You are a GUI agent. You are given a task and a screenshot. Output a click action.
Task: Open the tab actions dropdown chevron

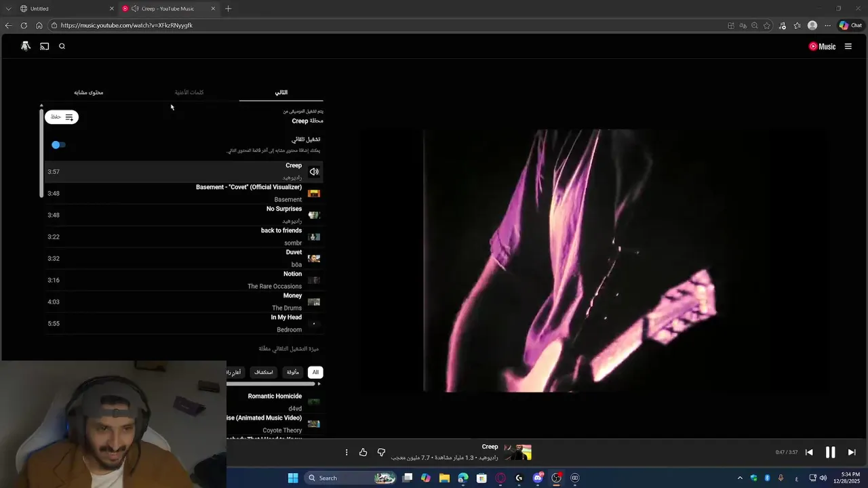tap(8, 9)
